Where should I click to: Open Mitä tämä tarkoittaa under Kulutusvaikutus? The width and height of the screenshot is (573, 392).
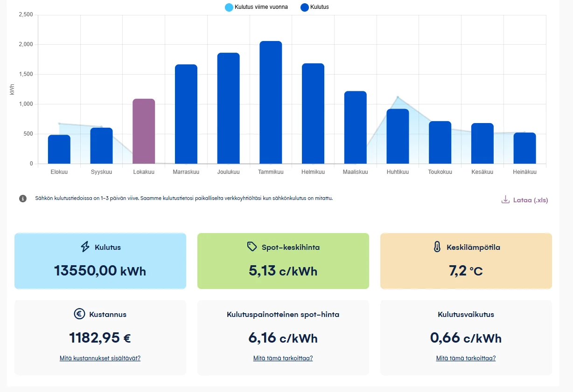[466, 358]
